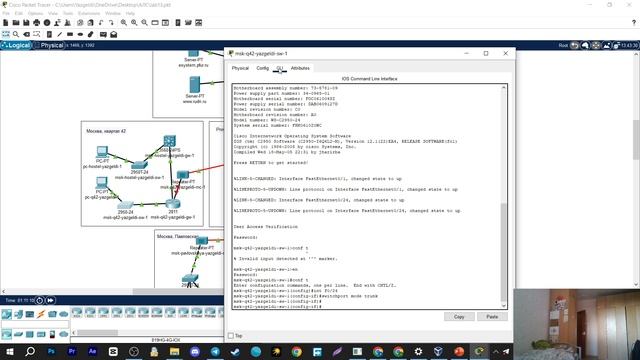Switch to the Attributes tab
640x360 pixels.
pyautogui.click(x=300, y=68)
